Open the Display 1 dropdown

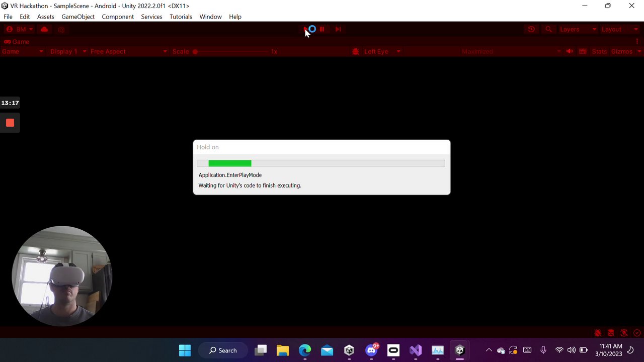pyautogui.click(x=68, y=51)
